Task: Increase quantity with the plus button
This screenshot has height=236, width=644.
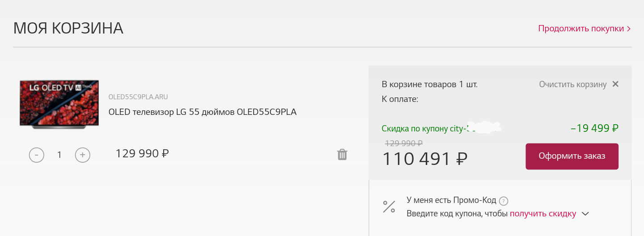Action: (x=82, y=155)
